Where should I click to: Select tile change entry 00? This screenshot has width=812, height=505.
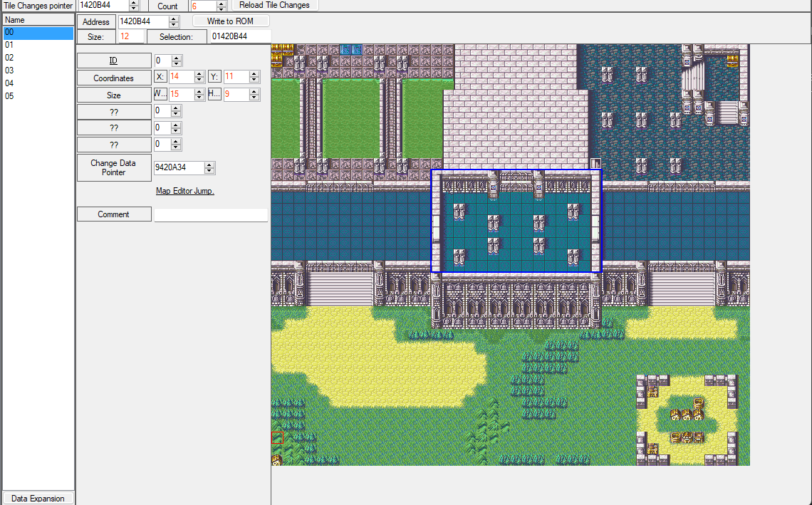click(x=38, y=33)
